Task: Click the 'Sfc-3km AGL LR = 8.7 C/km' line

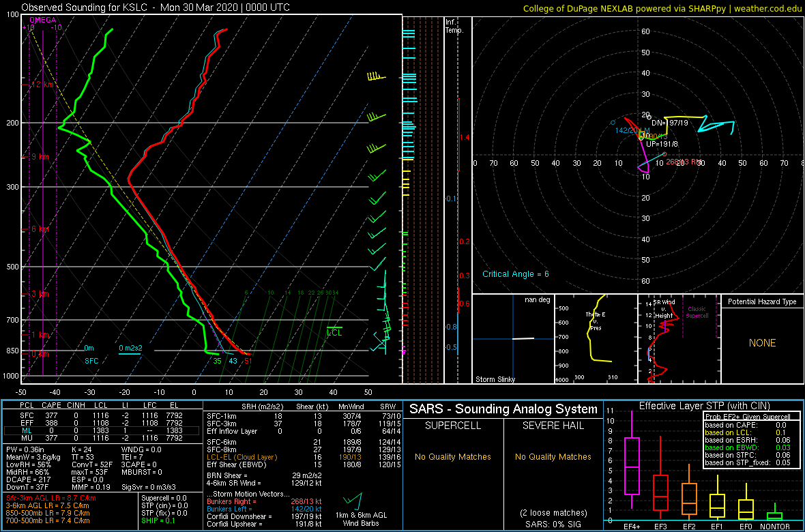Action: (51, 498)
